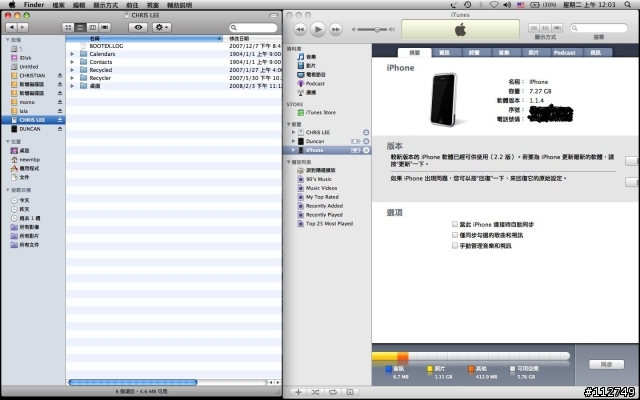The image size is (640, 400).
Task: Open the Apple menu
Action: [12, 4]
